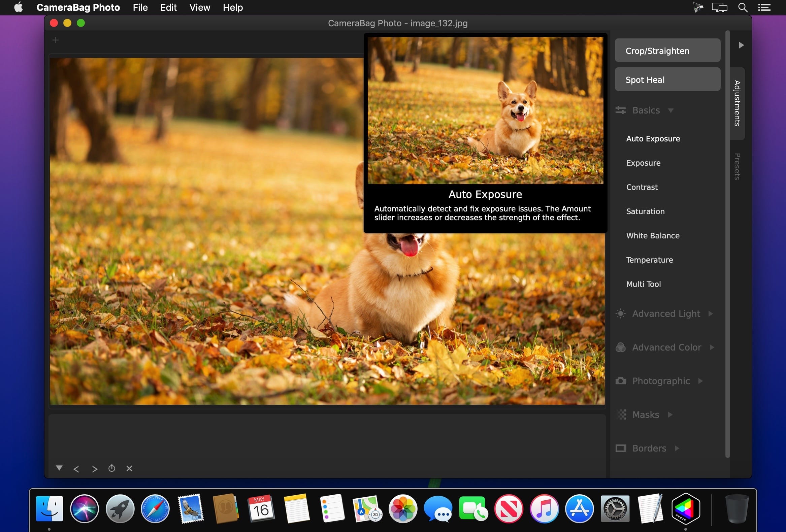
Task: Select the Auto Exposure adjustment
Action: pos(653,139)
